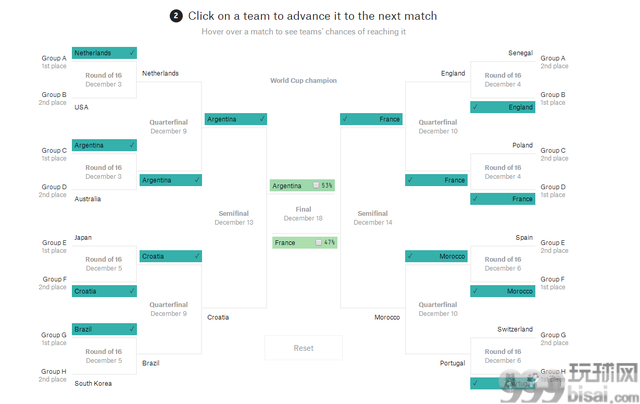Pick Japan in Group E match
Viewport: 640px width, 404px height.
click(x=104, y=238)
